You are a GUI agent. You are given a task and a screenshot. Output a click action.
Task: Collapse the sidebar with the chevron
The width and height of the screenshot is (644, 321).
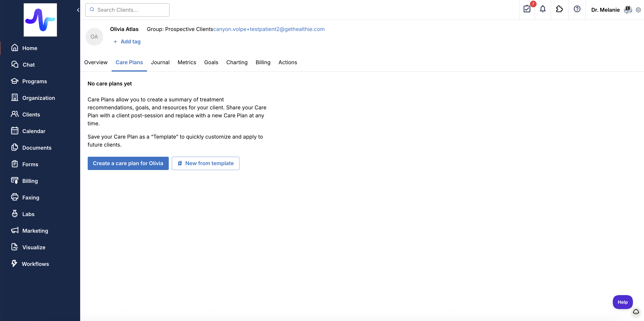click(x=78, y=10)
